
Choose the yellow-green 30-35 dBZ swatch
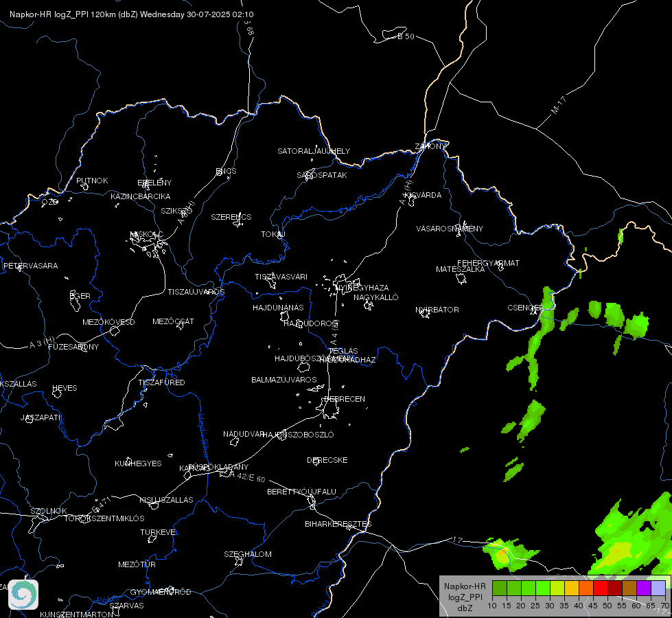pyautogui.click(x=557, y=588)
